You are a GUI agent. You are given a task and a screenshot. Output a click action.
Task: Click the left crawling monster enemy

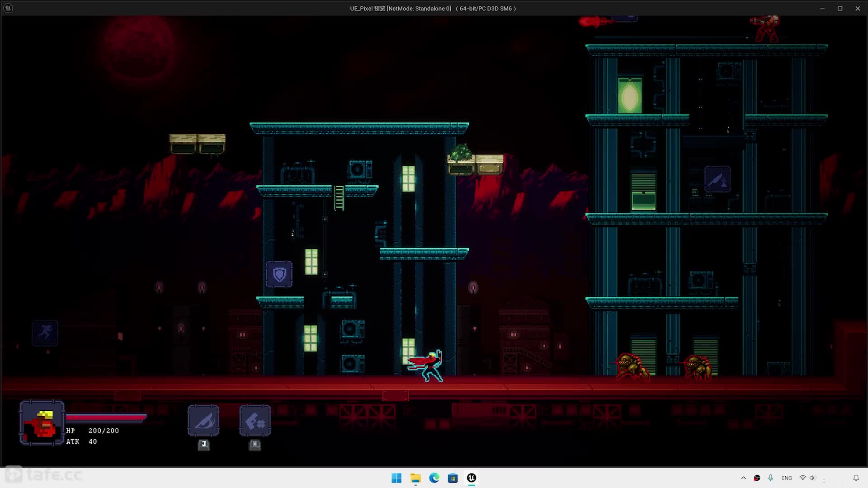(x=632, y=367)
